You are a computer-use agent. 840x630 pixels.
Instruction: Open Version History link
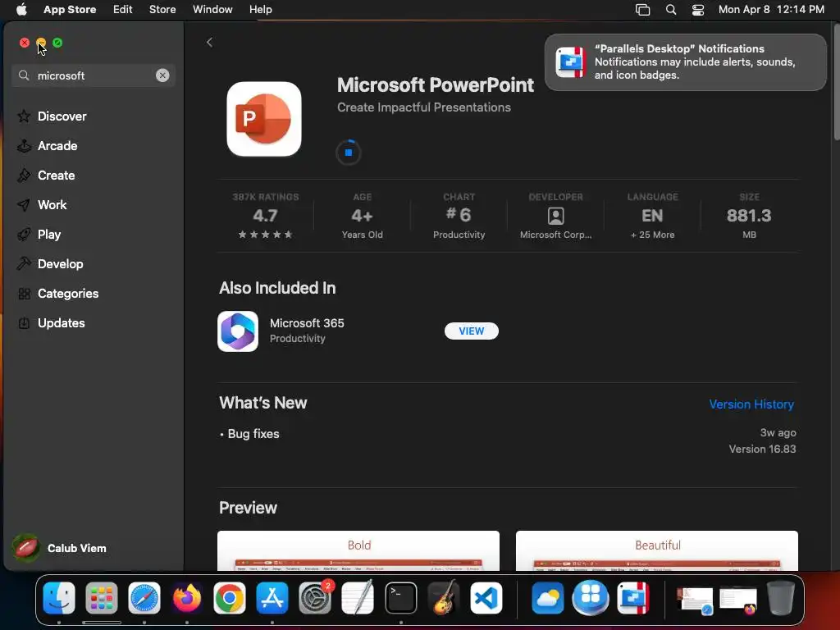click(x=751, y=404)
